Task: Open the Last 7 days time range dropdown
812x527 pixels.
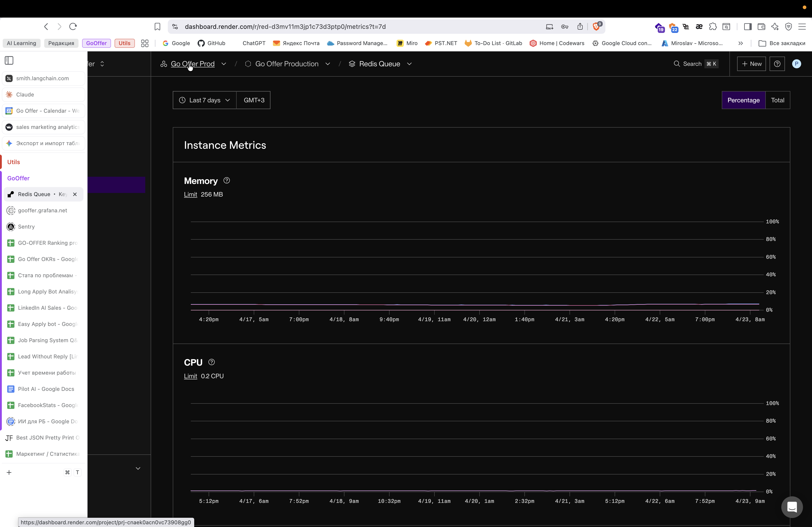Action: 204,100
